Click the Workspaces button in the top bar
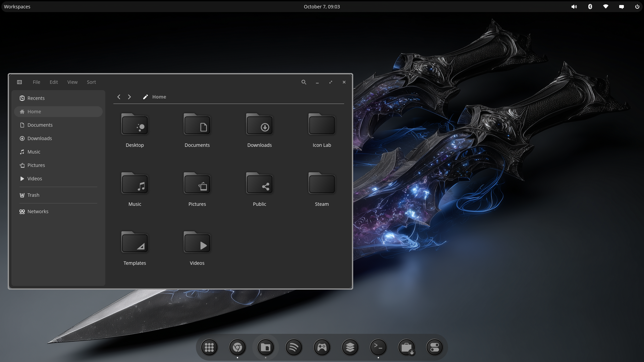 pos(17,7)
